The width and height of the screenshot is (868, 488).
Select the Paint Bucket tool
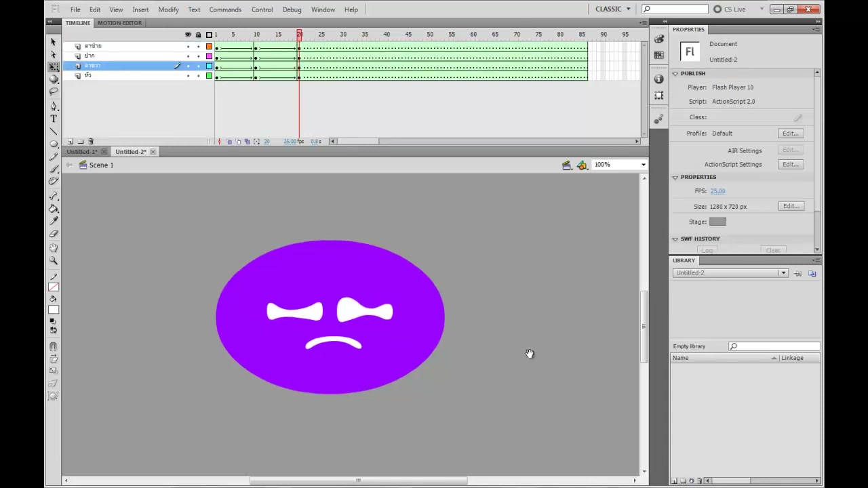pos(54,208)
